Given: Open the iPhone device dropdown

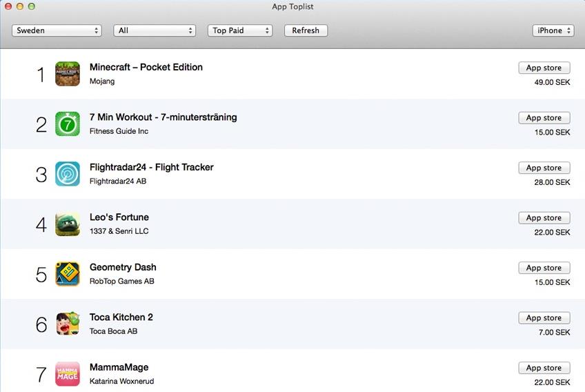Looking at the screenshot, I should (553, 30).
